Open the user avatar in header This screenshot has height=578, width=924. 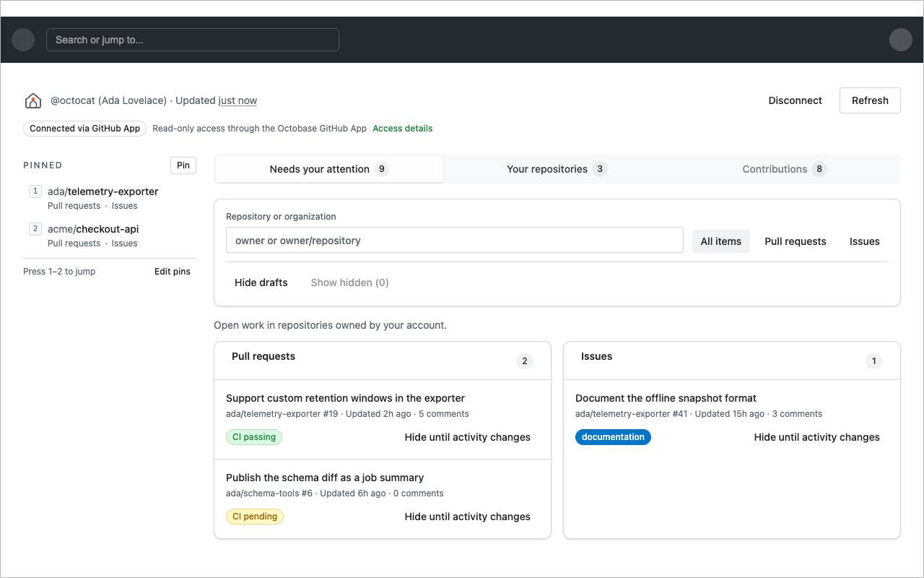(x=901, y=40)
